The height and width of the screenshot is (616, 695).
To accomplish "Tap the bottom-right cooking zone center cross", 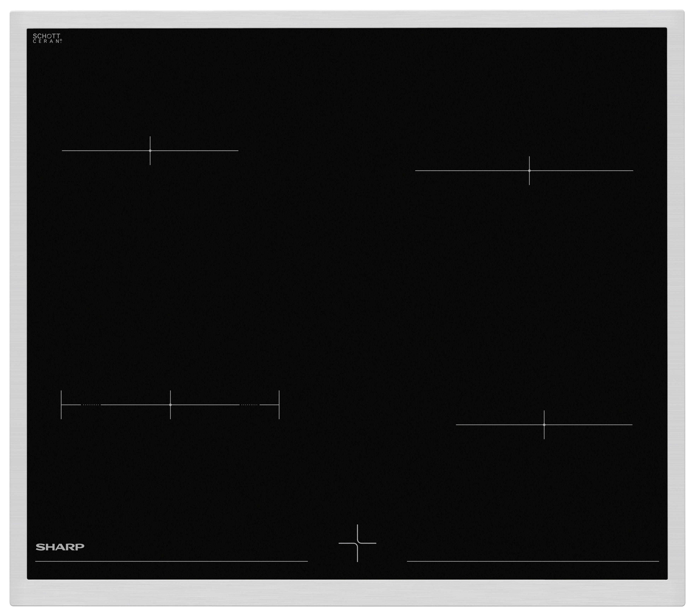I will point(544,425).
